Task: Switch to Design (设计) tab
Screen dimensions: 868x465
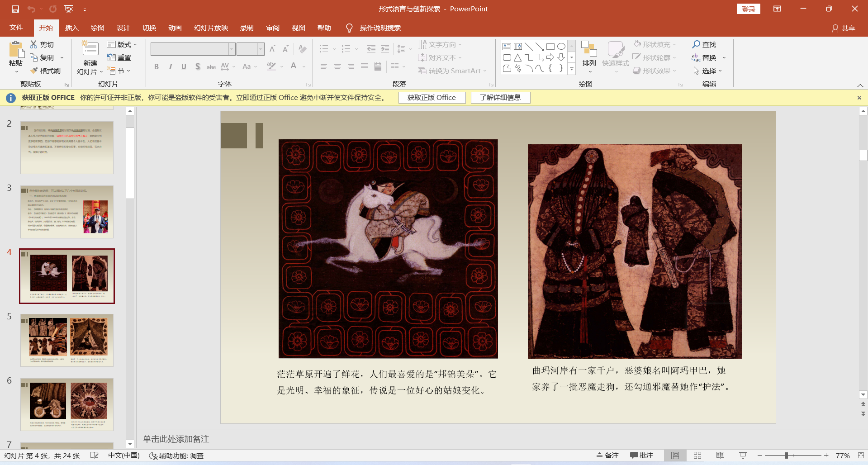Action: click(x=123, y=28)
